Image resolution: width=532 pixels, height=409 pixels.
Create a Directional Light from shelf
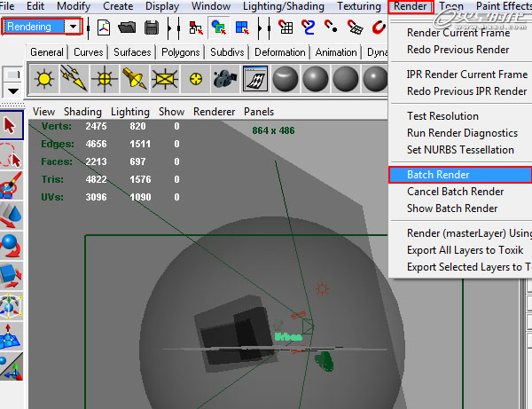74,79
